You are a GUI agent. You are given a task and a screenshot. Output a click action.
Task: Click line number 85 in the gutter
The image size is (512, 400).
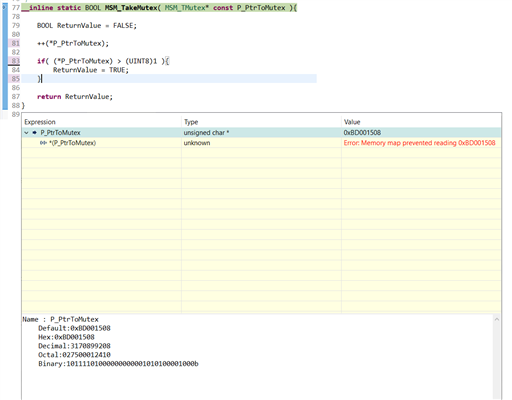coord(16,79)
